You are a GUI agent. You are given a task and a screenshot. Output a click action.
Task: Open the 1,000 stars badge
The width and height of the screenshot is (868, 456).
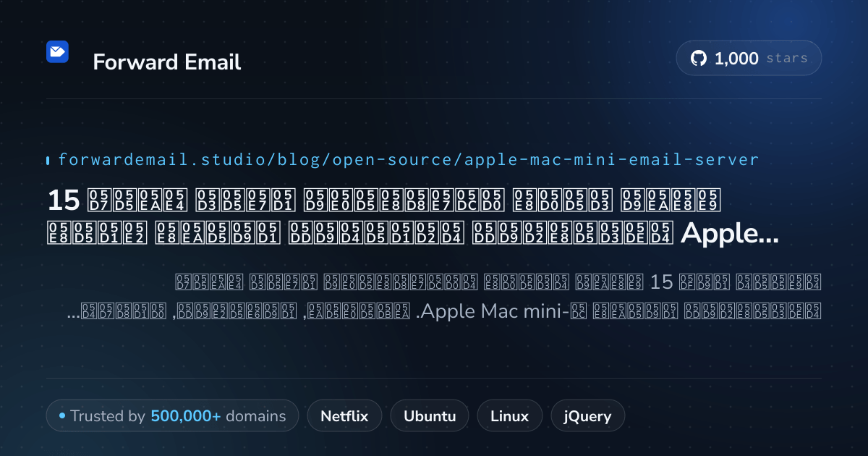click(x=749, y=59)
